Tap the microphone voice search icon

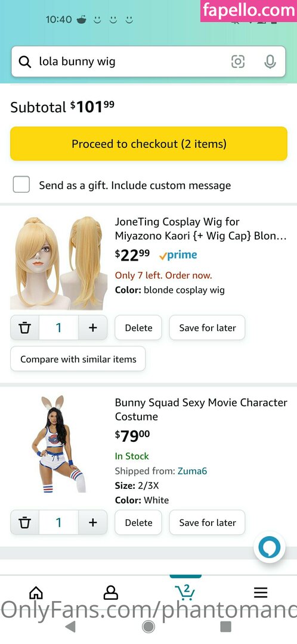click(x=270, y=61)
